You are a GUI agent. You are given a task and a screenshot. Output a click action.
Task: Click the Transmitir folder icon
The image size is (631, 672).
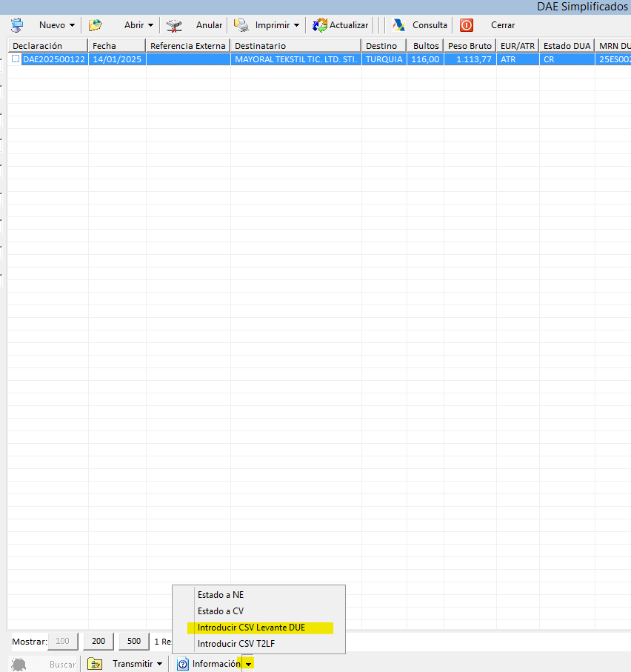[x=95, y=664]
